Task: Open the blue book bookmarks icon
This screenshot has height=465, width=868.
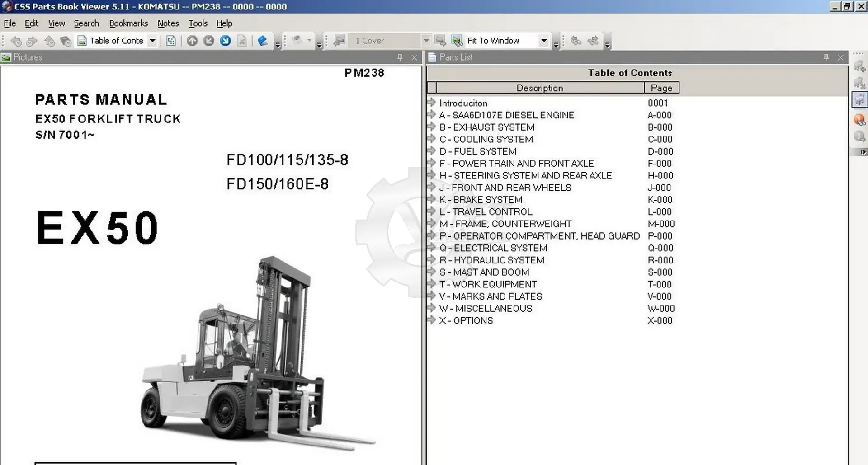Action: (262, 41)
